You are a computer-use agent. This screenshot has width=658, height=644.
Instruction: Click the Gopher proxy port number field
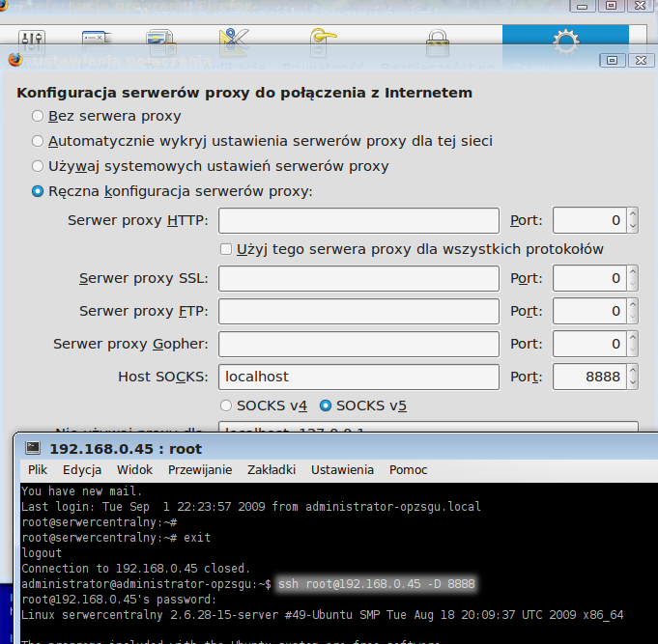589,344
